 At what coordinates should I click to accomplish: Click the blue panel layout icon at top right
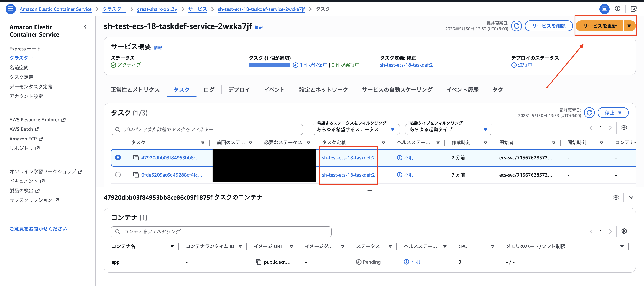coord(604,9)
